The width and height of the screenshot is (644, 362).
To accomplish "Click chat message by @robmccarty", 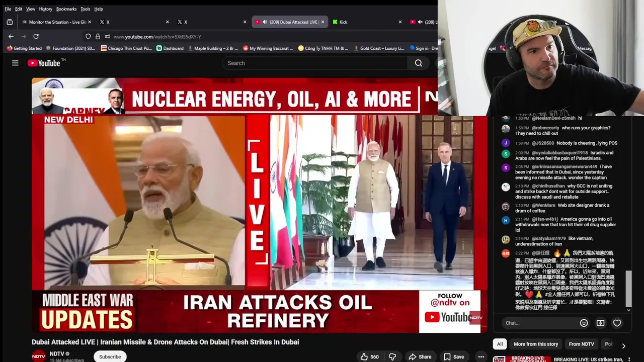I will click(x=563, y=131).
